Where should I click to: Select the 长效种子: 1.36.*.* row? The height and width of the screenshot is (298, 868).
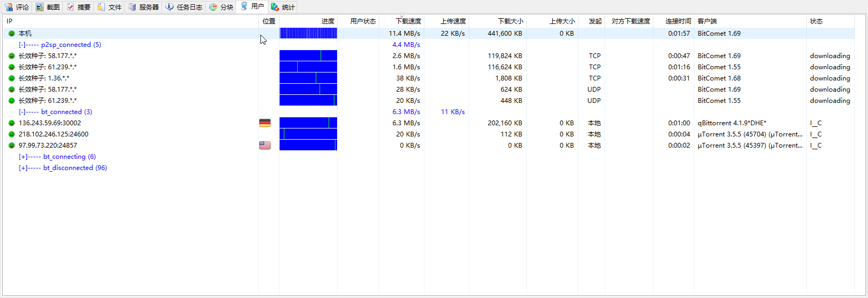pyautogui.click(x=429, y=78)
